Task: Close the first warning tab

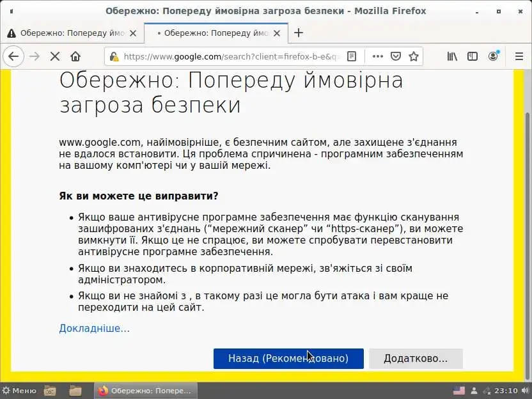Action: [x=133, y=33]
